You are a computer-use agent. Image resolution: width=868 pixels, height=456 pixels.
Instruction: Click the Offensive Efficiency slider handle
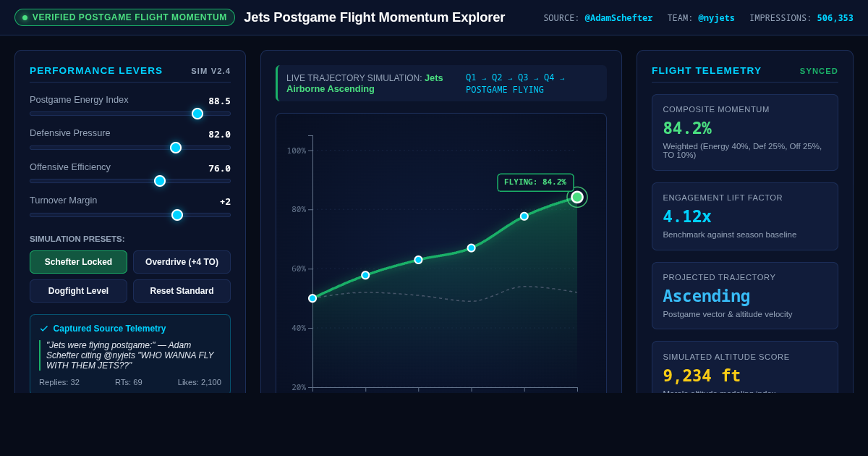tap(160, 181)
